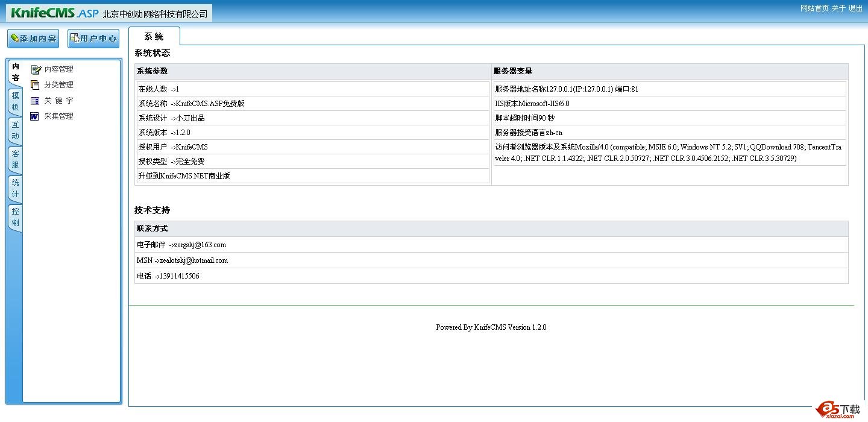Click 升级到KnifeCMS.NET商业版 upgrade row
This screenshot has width=868, height=422.
coord(313,176)
